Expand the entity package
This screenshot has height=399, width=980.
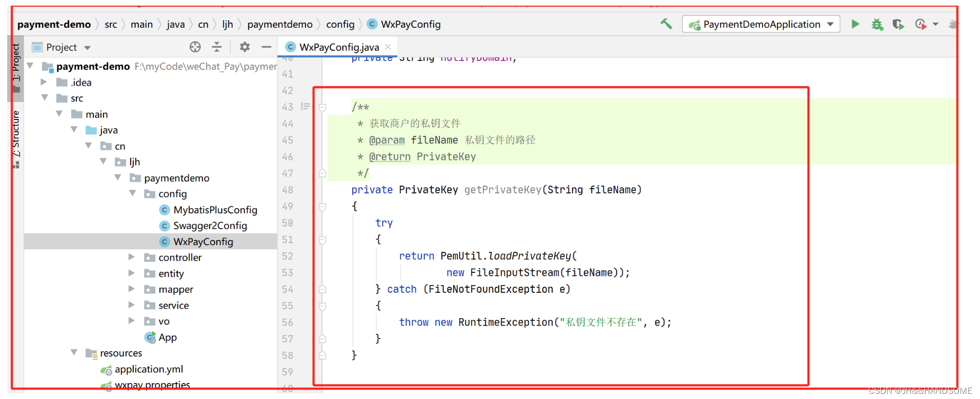[x=132, y=273]
